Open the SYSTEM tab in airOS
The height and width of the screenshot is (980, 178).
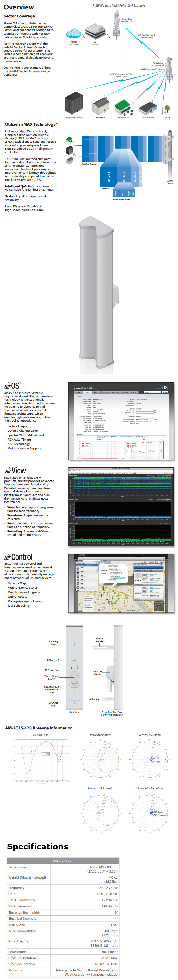click(134, 393)
